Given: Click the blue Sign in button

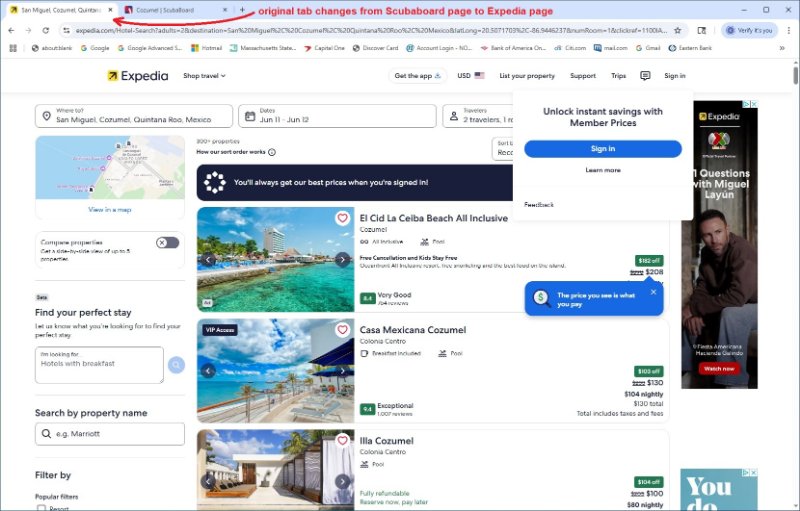Looking at the screenshot, I should tap(603, 148).
